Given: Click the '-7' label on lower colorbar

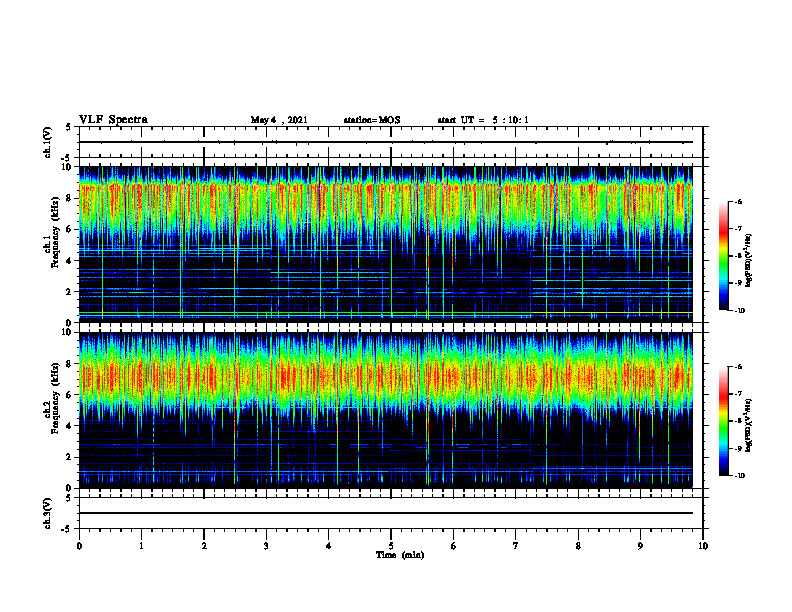Looking at the screenshot, I should click(738, 394).
